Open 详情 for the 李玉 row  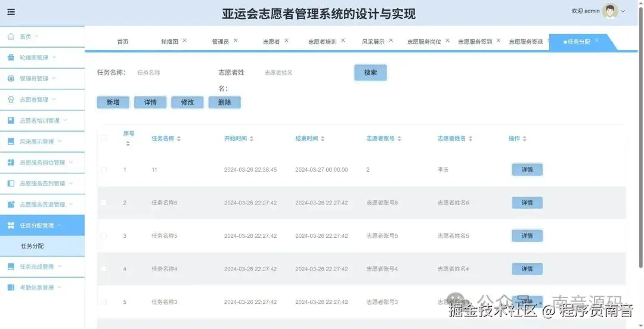tap(527, 170)
